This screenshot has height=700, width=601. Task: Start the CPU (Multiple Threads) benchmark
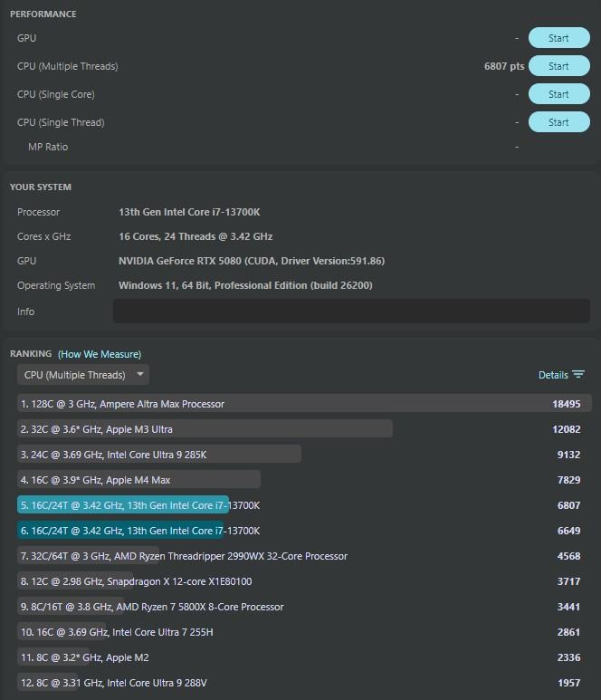click(559, 66)
